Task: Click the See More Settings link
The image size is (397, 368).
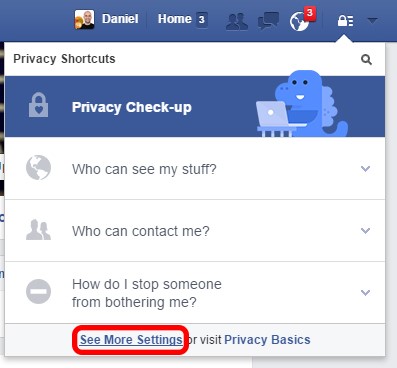Action: tap(131, 340)
